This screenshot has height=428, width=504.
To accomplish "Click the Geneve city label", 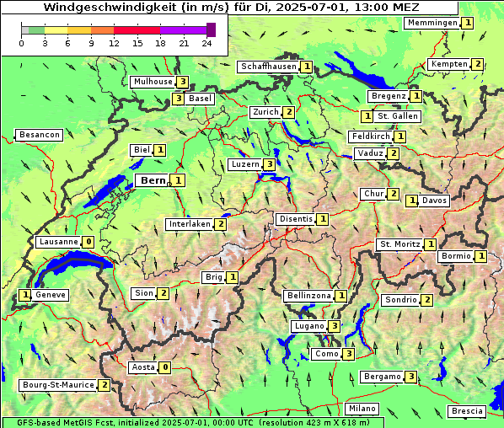I will [x=50, y=295].
